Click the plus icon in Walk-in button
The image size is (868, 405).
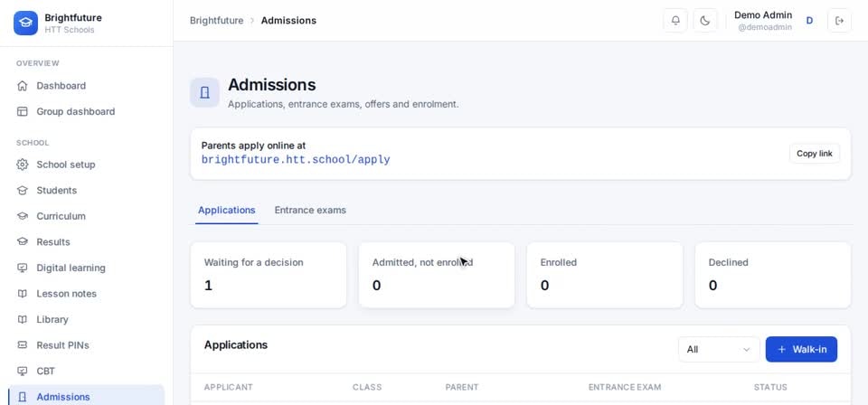[781, 349]
